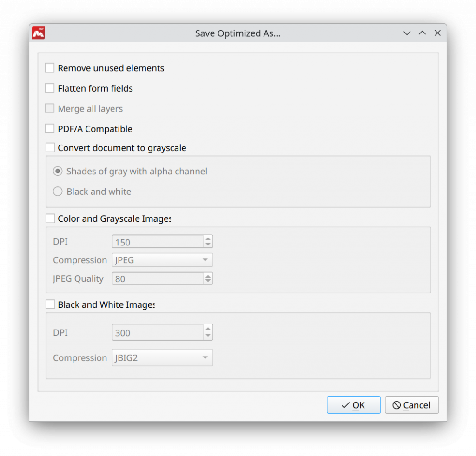
Task: Click the cancel slash icon on the Cancel button
Action: 397,405
